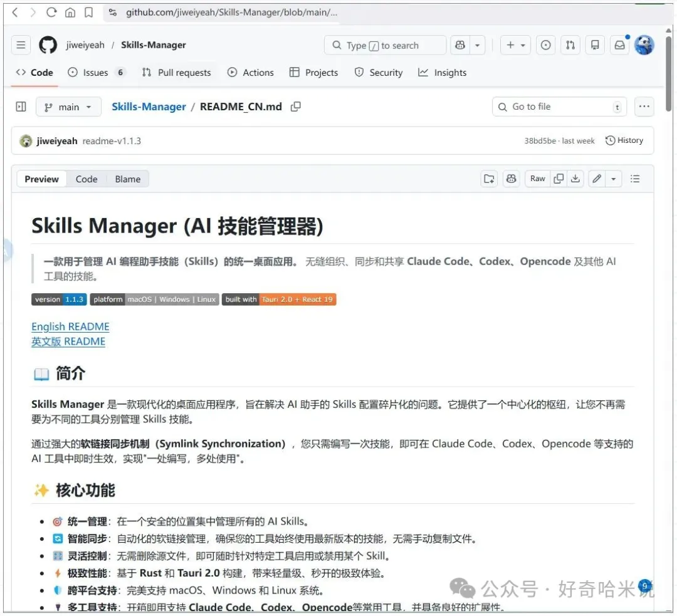This screenshot has height=616, width=677.
Task: Open the readme-v1.1.3 commit message
Action: (112, 141)
